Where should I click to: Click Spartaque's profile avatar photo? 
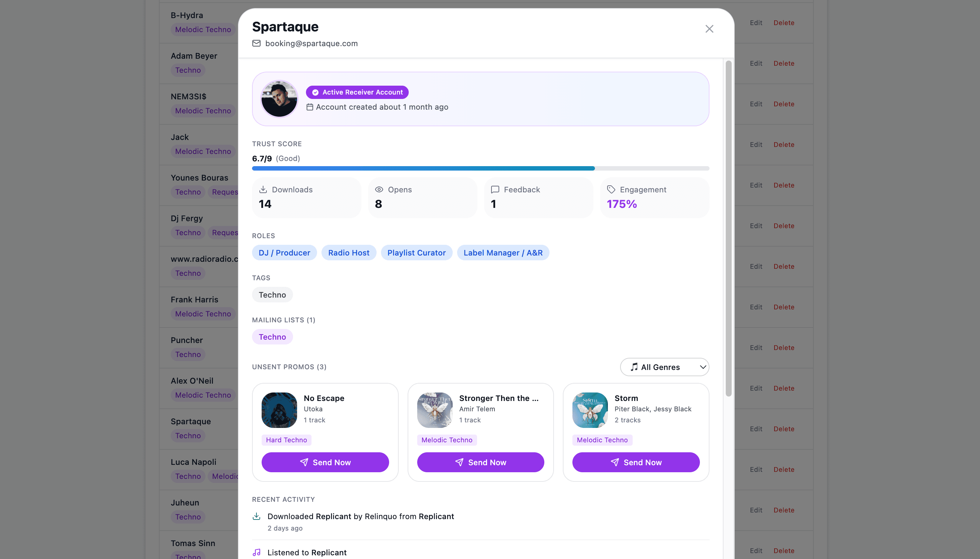279,99
